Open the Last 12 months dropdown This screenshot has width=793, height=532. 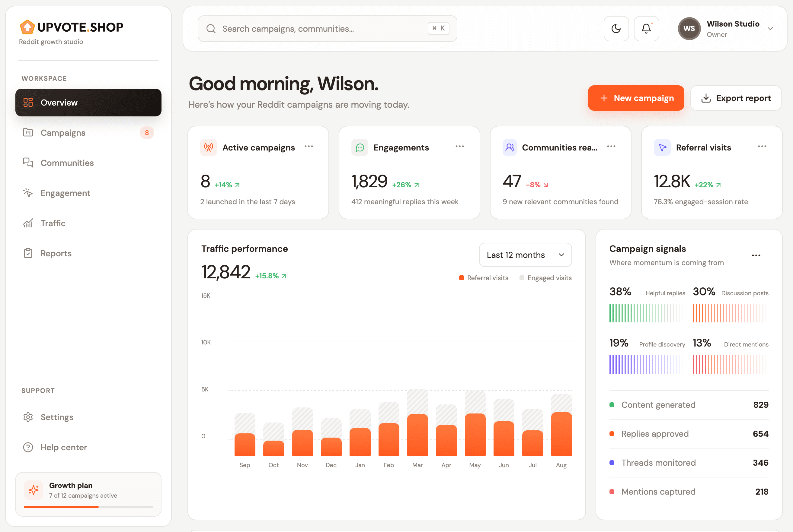click(x=525, y=255)
